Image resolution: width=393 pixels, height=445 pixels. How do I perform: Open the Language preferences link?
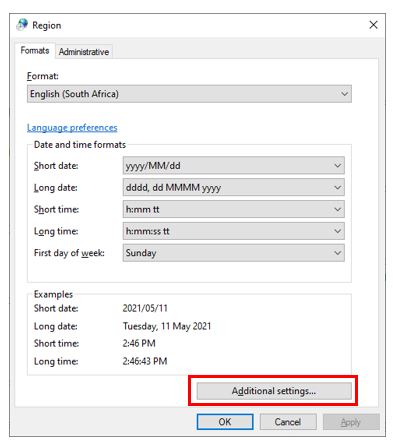coord(72,128)
